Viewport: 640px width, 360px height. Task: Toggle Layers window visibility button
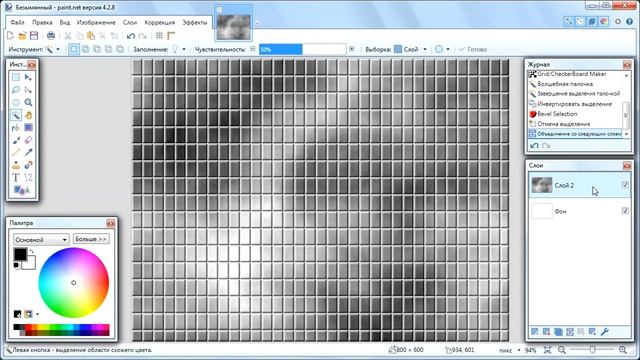592,22
